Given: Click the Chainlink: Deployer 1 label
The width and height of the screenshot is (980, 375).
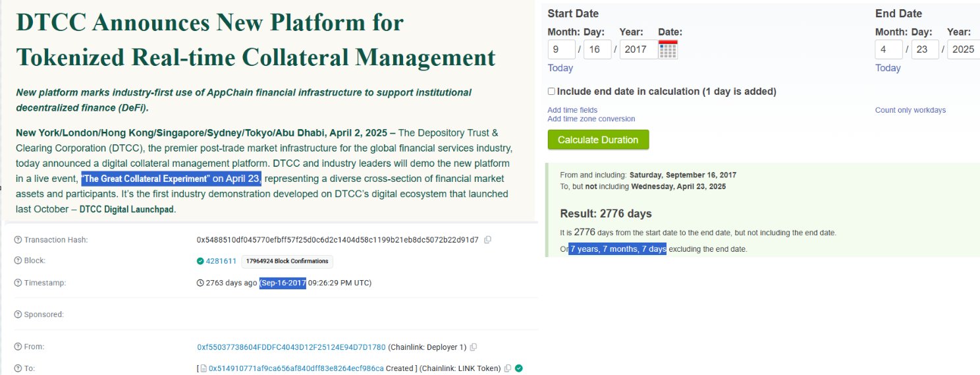Looking at the screenshot, I should [427, 347].
